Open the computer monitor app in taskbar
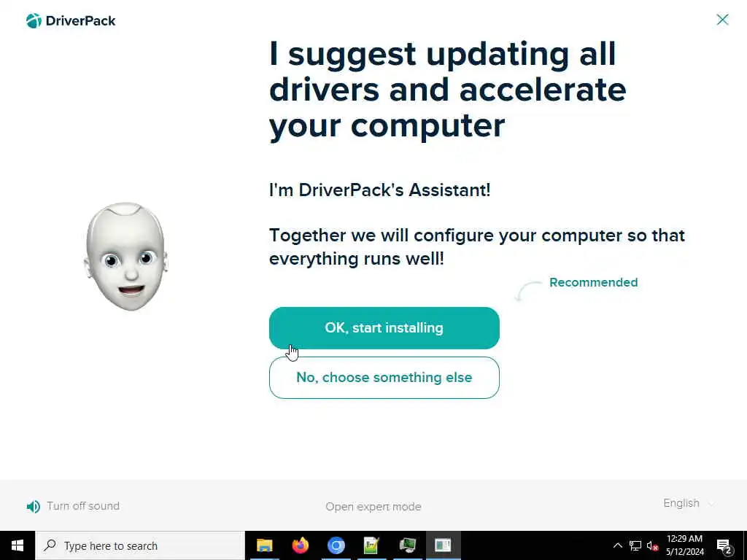 click(x=407, y=545)
